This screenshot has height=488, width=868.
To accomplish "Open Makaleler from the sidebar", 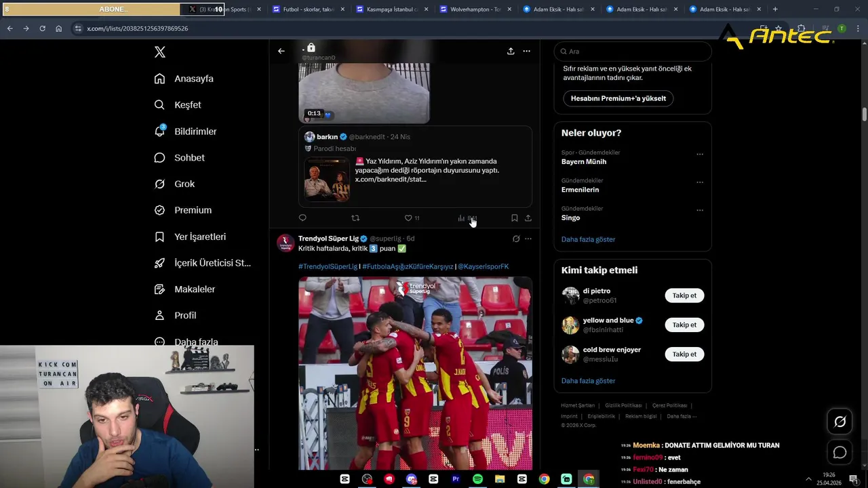I will pos(184,289).
